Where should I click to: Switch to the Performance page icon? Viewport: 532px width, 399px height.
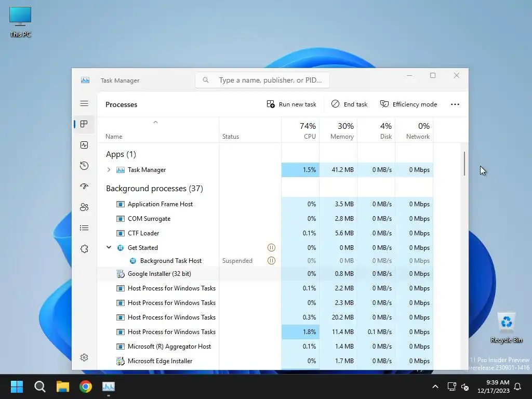click(84, 145)
